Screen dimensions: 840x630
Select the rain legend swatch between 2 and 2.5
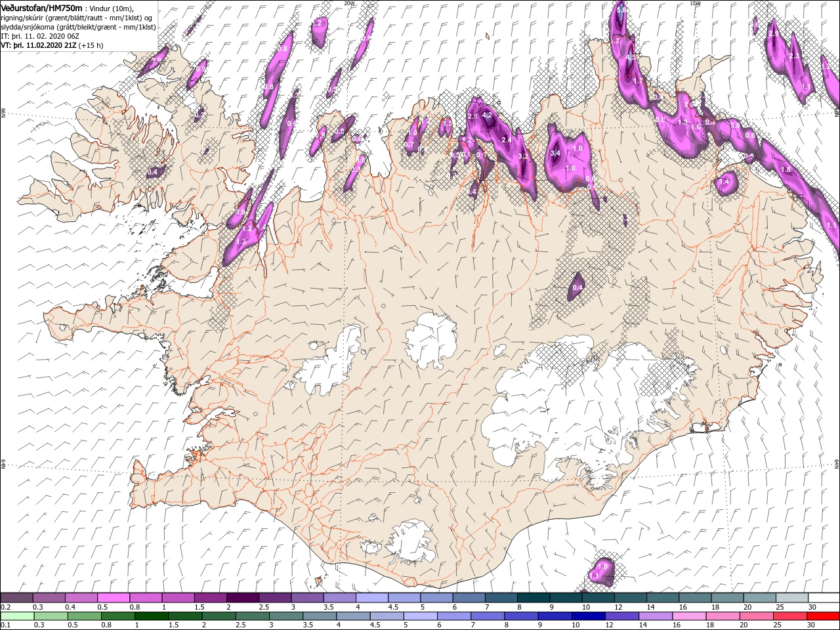218,616
